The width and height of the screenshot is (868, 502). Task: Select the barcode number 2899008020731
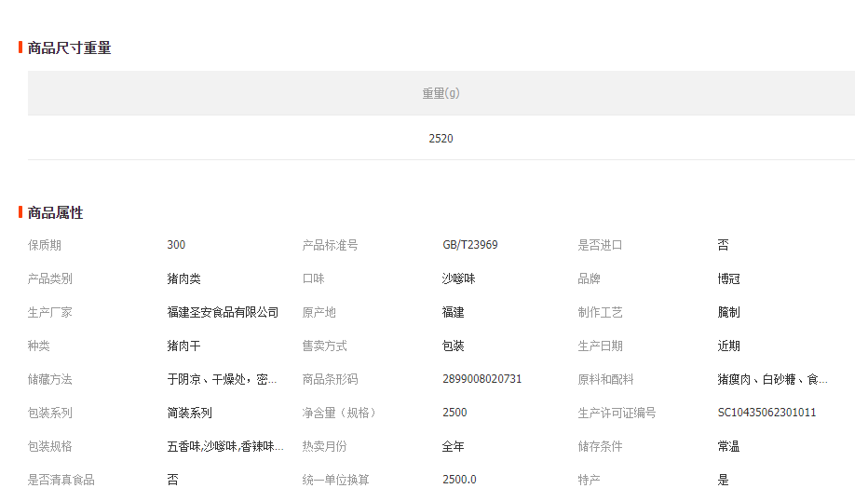coord(481,379)
